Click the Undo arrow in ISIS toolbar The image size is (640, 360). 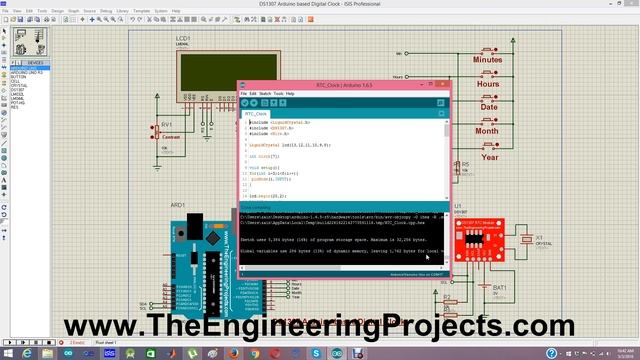coord(132,20)
